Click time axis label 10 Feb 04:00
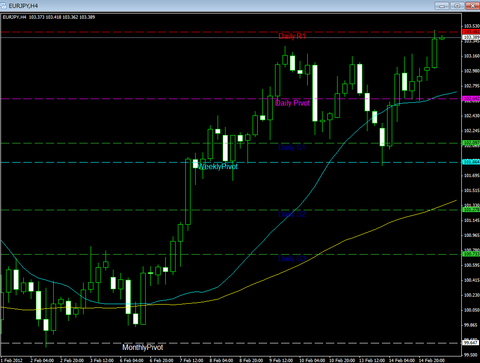The height and width of the screenshot is (363, 480). coord(312,360)
